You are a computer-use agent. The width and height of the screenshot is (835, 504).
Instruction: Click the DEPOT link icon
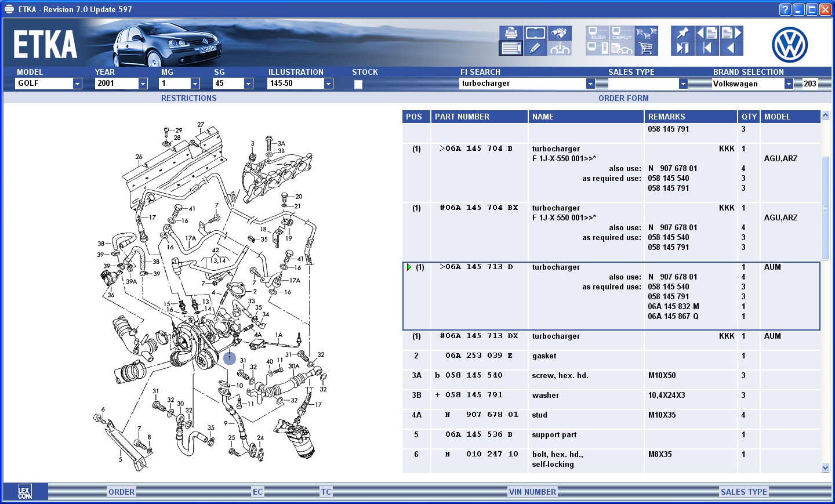pos(622,33)
